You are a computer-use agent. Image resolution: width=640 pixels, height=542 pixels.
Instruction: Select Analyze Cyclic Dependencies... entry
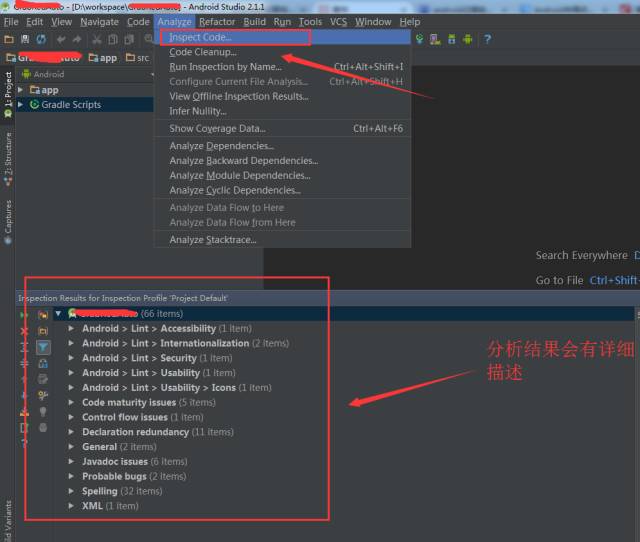(282, 190)
